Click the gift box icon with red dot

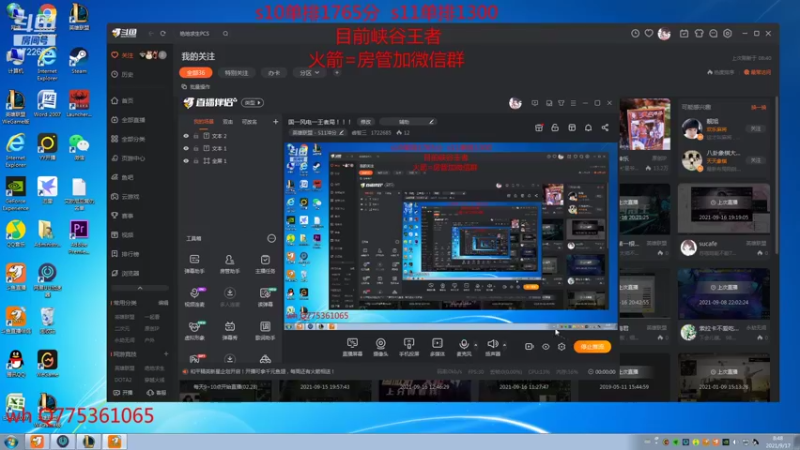coord(539,128)
